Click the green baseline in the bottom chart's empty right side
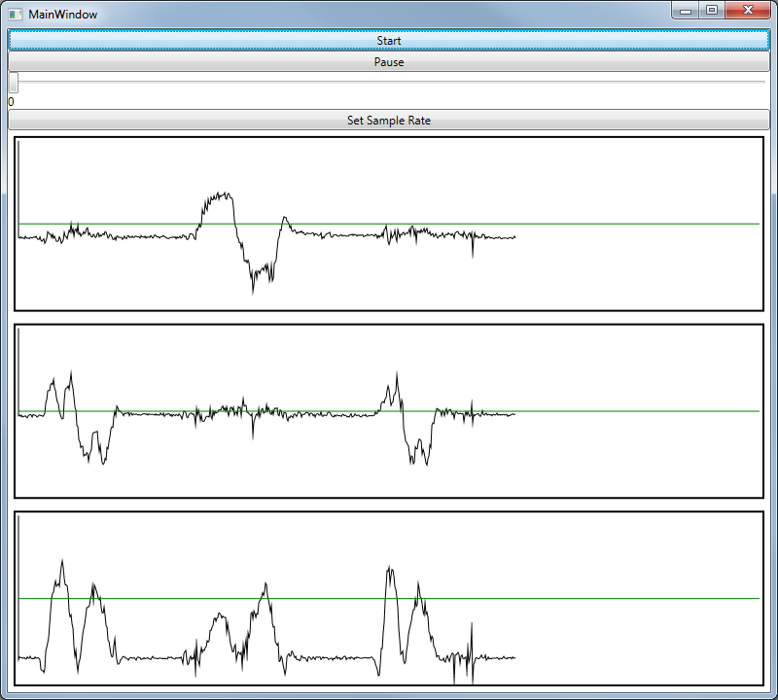This screenshot has width=778, height=700. (632, 598)
